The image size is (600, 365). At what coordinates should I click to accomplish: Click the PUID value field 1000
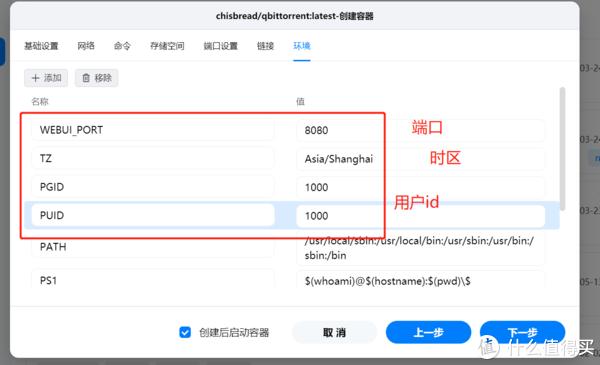pyautogui.click(x=420, y=215)
